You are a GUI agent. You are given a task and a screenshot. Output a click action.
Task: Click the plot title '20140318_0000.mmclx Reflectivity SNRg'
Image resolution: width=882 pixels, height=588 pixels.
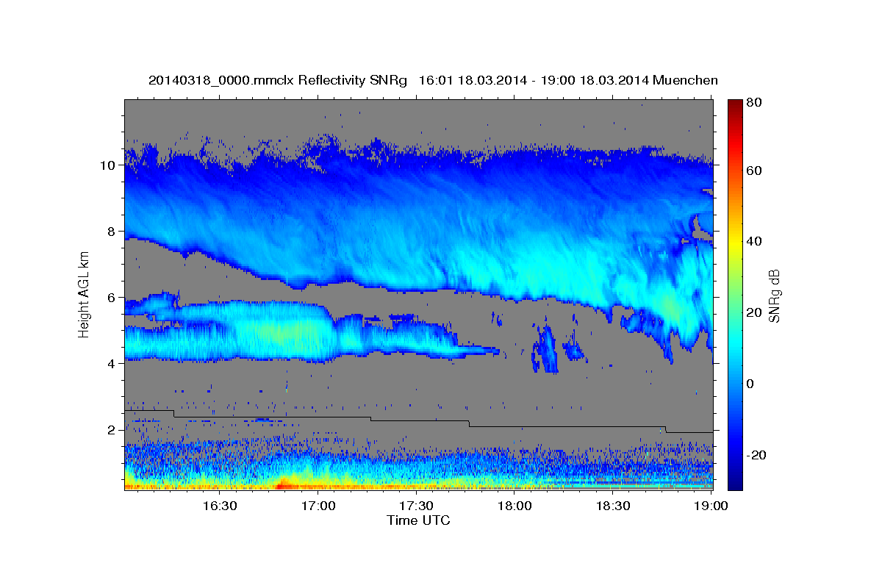click(x=278, y=80)
